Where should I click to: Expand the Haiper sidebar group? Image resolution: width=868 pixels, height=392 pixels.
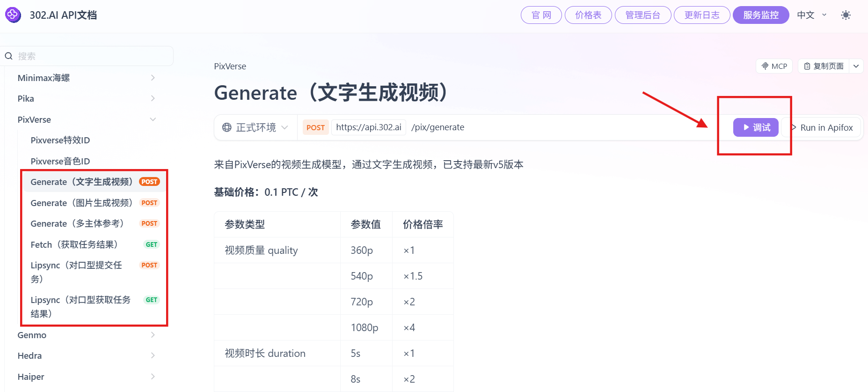coord(87,377)
